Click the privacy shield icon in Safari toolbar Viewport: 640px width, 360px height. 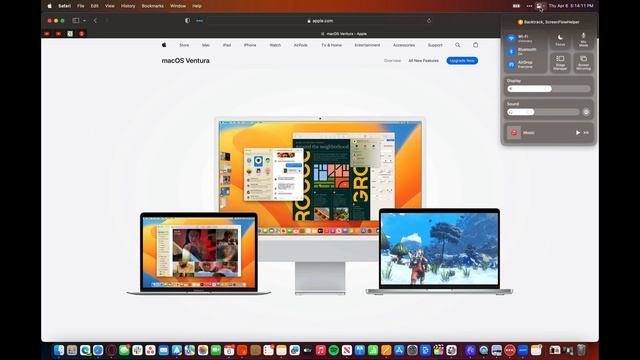pos(187,20)
